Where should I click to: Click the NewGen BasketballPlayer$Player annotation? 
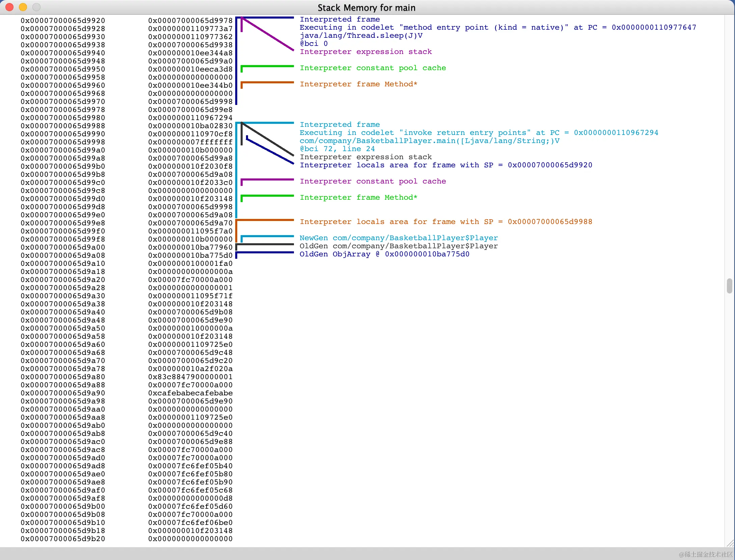[x=399, y=238]
